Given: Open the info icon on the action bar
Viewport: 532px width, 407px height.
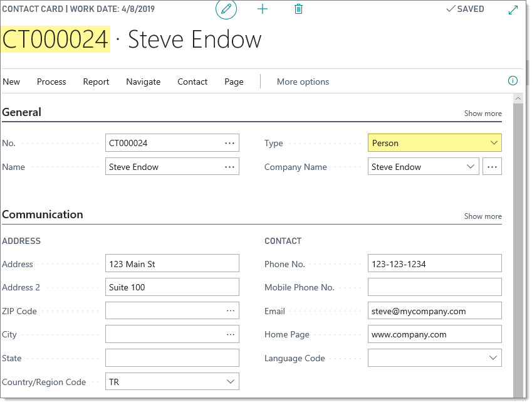Looking at the screenshot, I should click(x=512, y=81).
